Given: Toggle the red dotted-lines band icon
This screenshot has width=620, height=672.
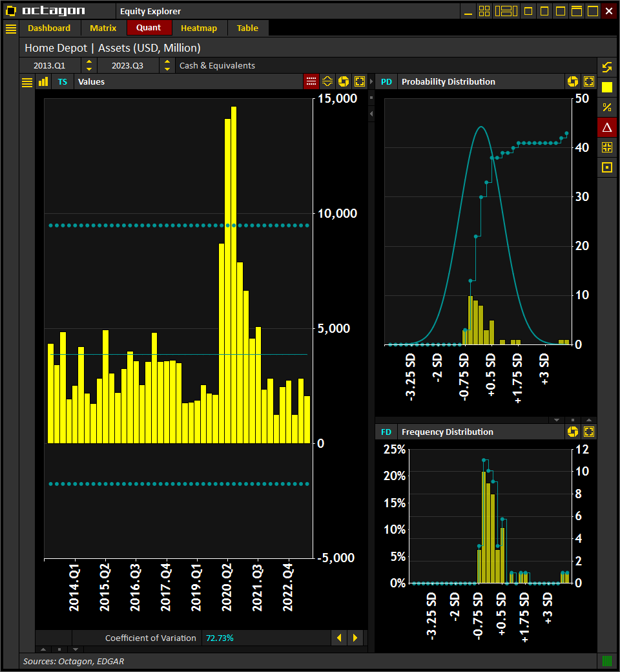Looking at the screenshot, I should (x=311, y=81).
